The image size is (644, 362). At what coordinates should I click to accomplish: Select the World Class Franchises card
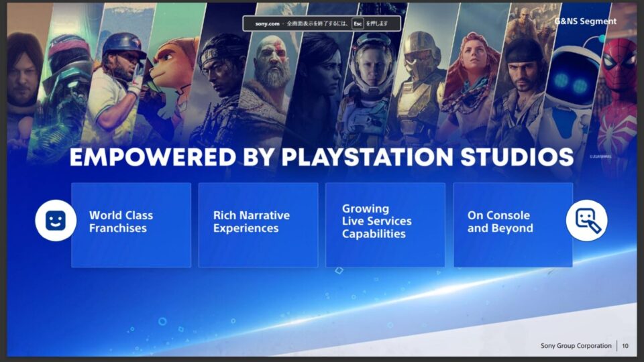tap(131, 225)
